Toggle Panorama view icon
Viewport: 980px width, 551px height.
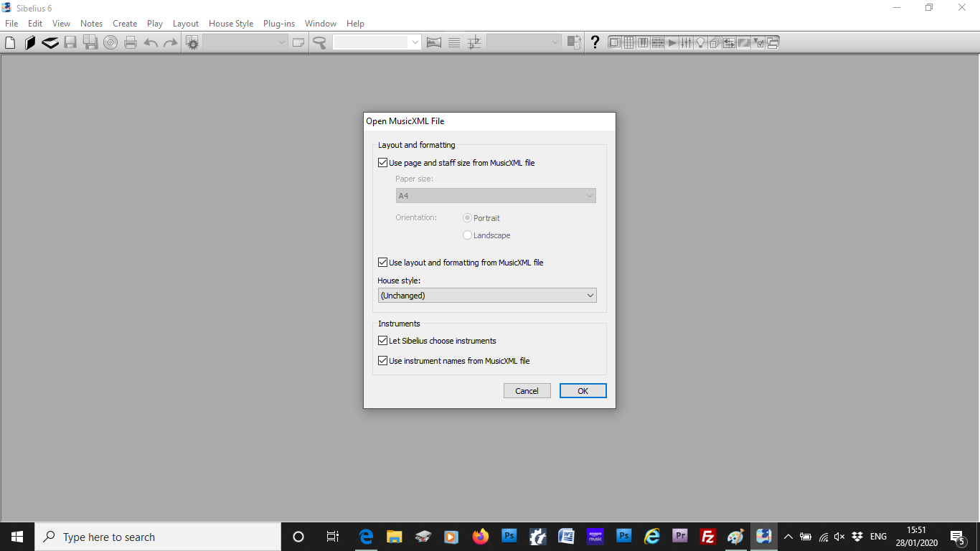click(434, 42)
